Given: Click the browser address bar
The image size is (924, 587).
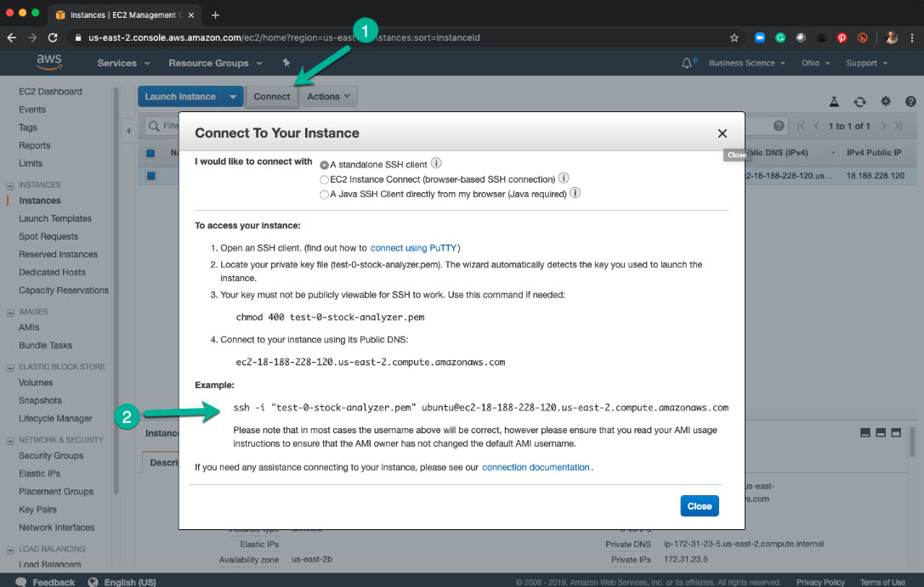Looking at the screenshot, I should pos(400,37).
